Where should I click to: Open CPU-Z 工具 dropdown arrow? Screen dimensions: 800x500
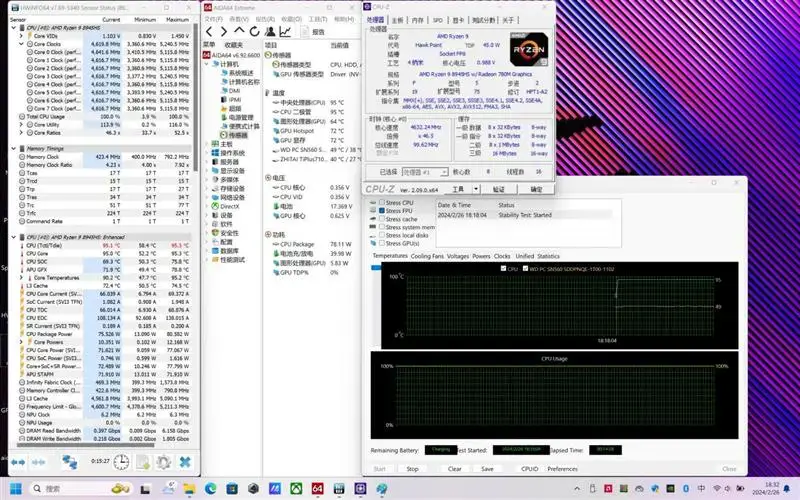[476, 189]
